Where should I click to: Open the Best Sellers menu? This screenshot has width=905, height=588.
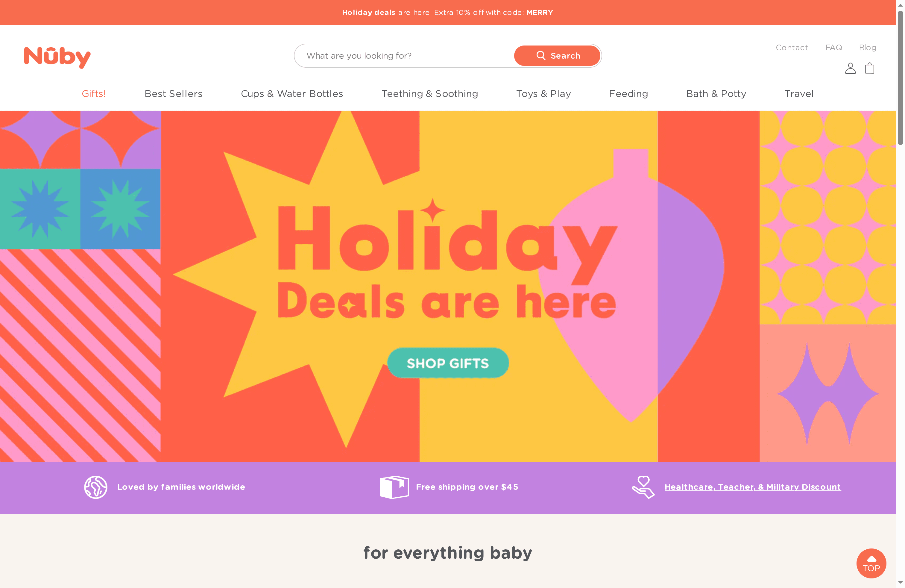173,94
